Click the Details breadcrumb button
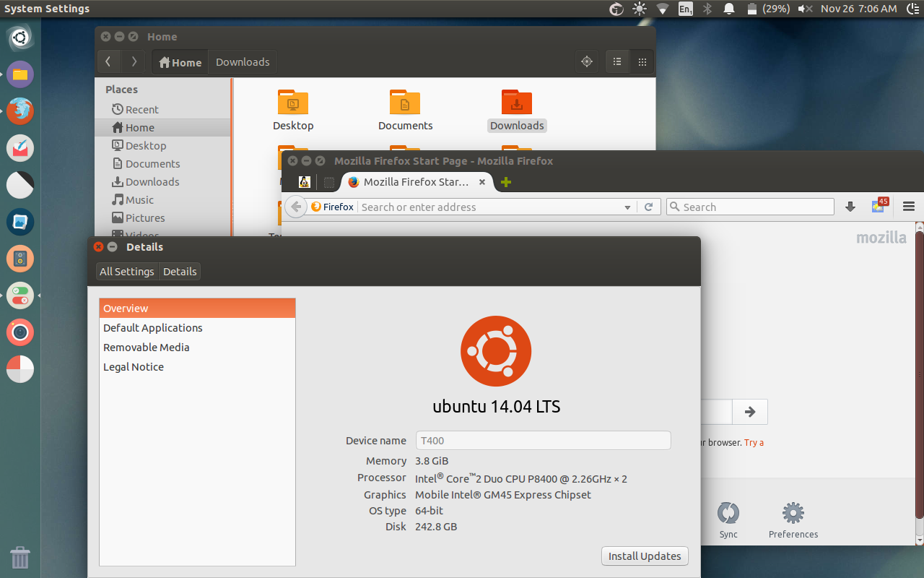 pos(180,272)
